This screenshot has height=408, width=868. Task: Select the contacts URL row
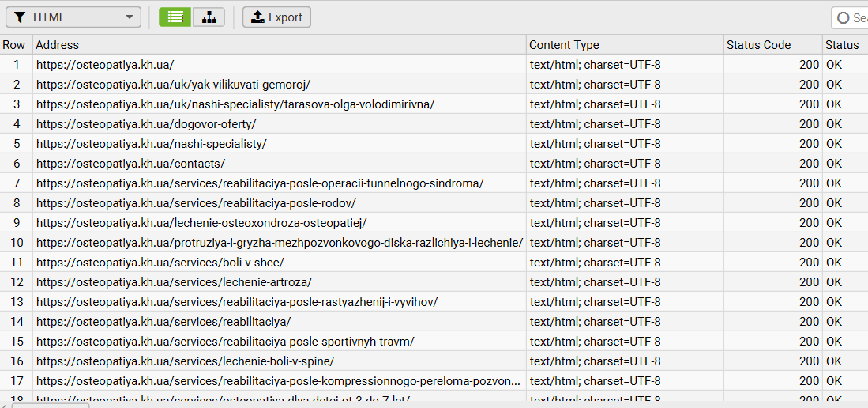pos(130,164)
